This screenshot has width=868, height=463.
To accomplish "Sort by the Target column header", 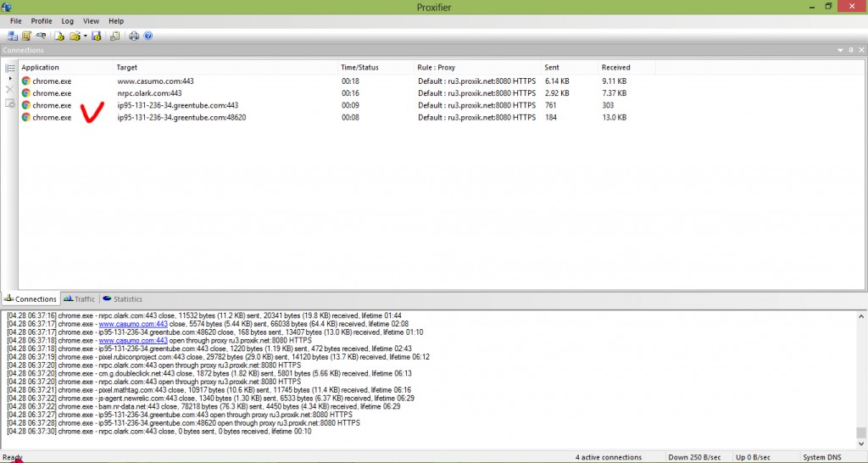I will (x=225, y=68).
